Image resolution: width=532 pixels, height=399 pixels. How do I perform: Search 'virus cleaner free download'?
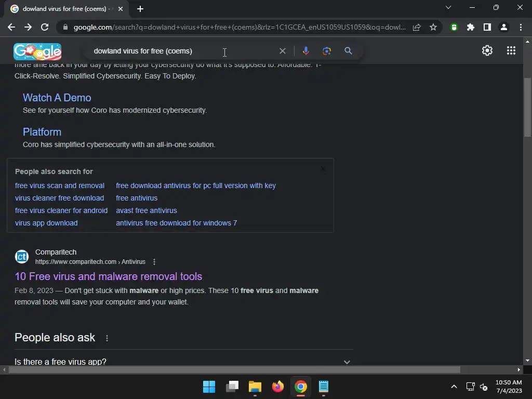(x=59, y=198)
